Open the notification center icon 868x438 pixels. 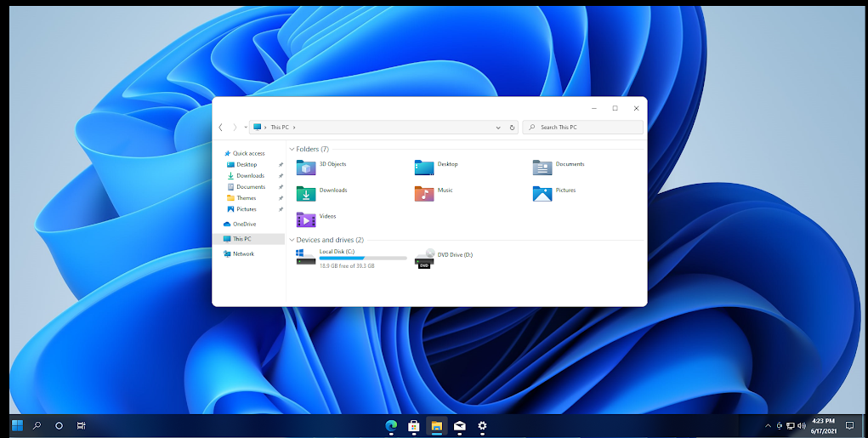click(850, 425)
